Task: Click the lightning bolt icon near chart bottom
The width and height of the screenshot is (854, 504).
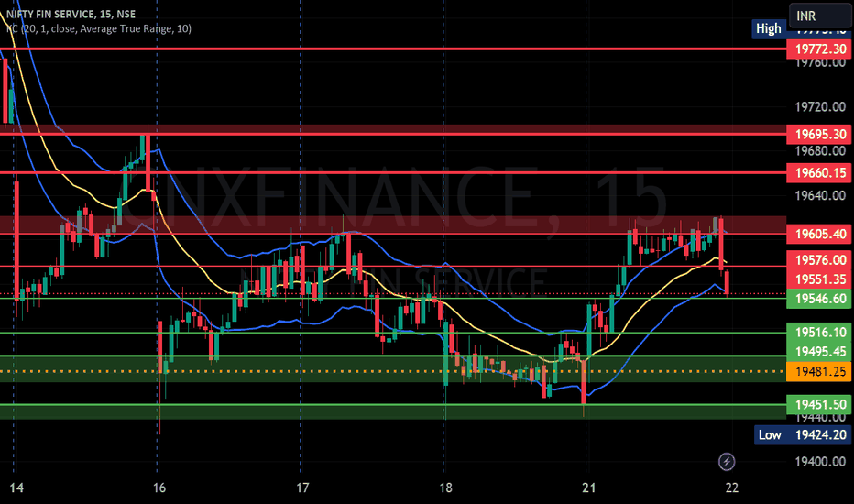Action: (727, 462)
